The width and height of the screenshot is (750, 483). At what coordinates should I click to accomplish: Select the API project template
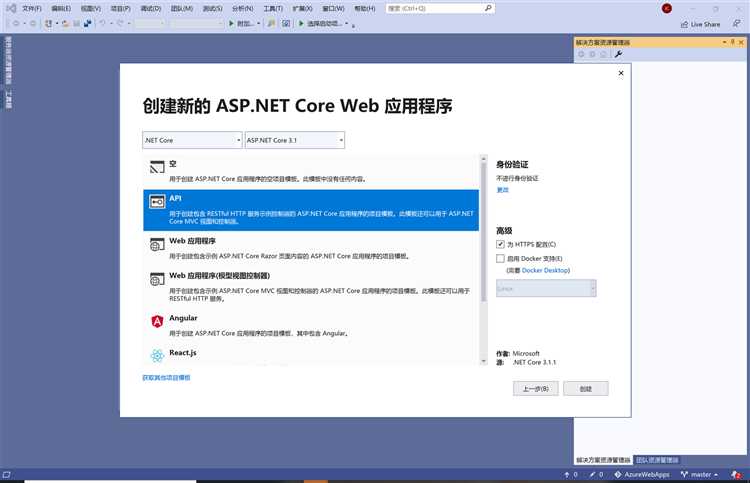tap(310, 210)
